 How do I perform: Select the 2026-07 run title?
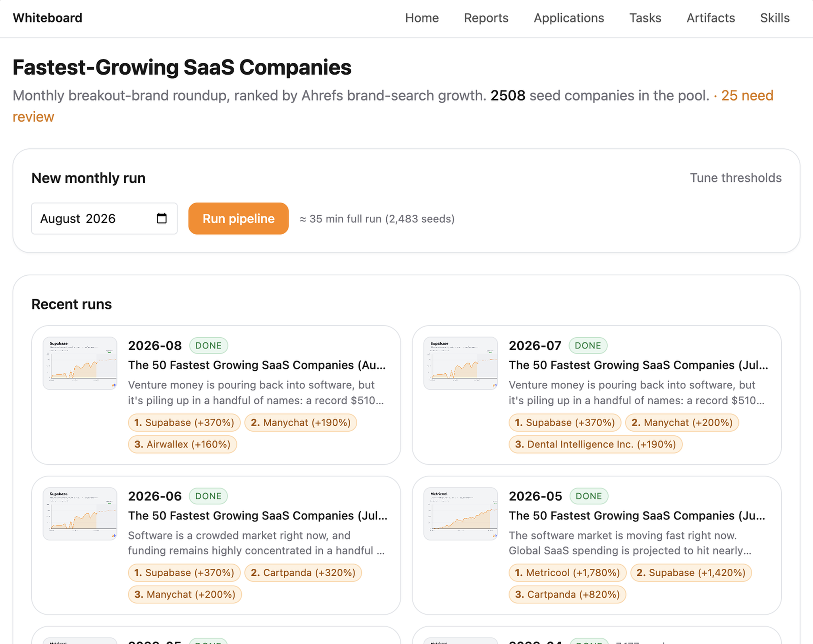point(638,365)
